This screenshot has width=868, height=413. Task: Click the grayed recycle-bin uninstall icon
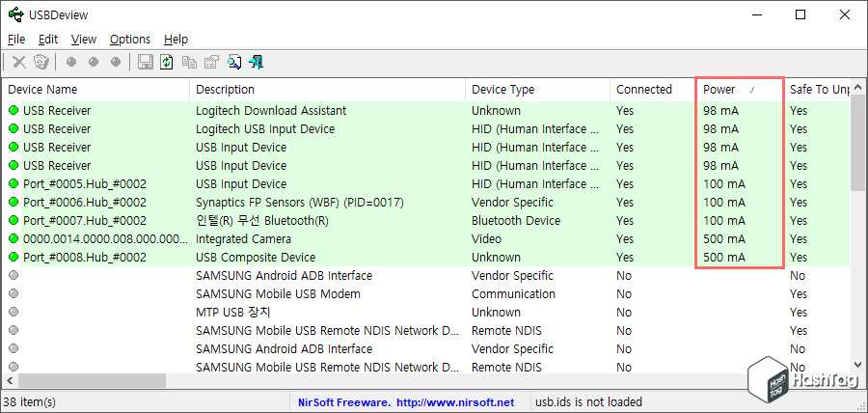41,62
